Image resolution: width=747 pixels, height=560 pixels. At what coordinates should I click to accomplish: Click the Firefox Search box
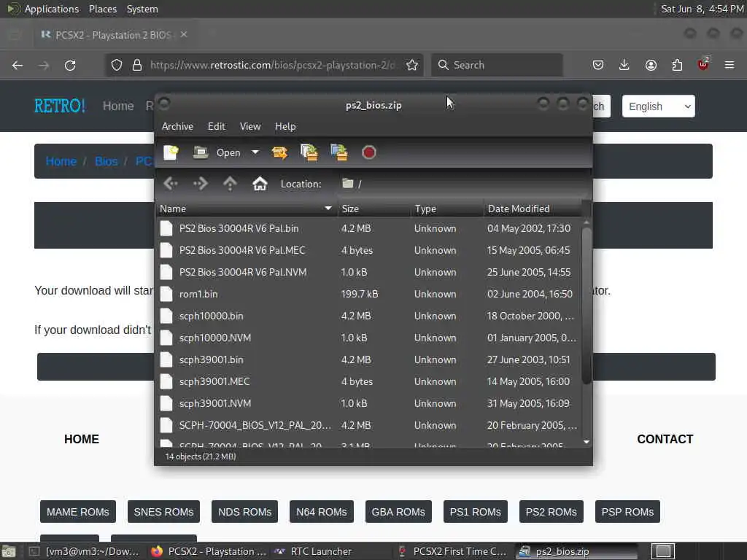pos(497,65)
